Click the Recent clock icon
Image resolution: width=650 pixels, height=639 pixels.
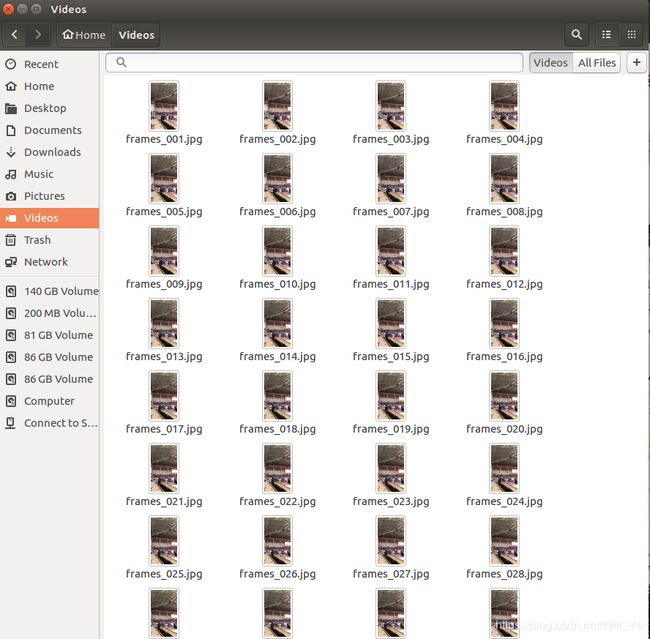click(11, 64)
